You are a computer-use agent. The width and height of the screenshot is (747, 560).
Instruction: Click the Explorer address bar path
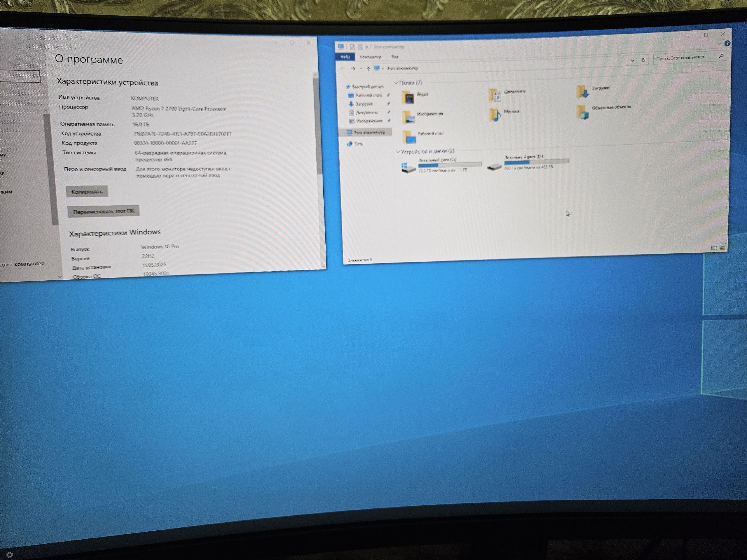[402, 68]
